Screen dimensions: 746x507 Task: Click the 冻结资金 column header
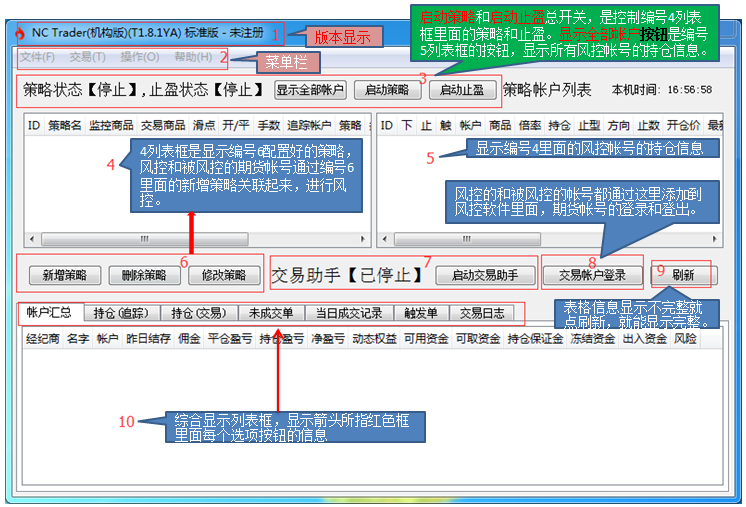click(593, 339)
